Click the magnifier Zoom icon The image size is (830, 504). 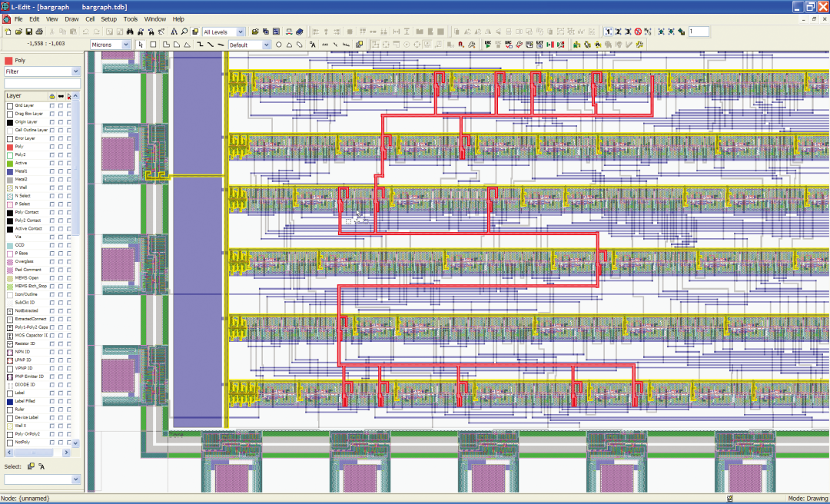[x=184, y=31]
